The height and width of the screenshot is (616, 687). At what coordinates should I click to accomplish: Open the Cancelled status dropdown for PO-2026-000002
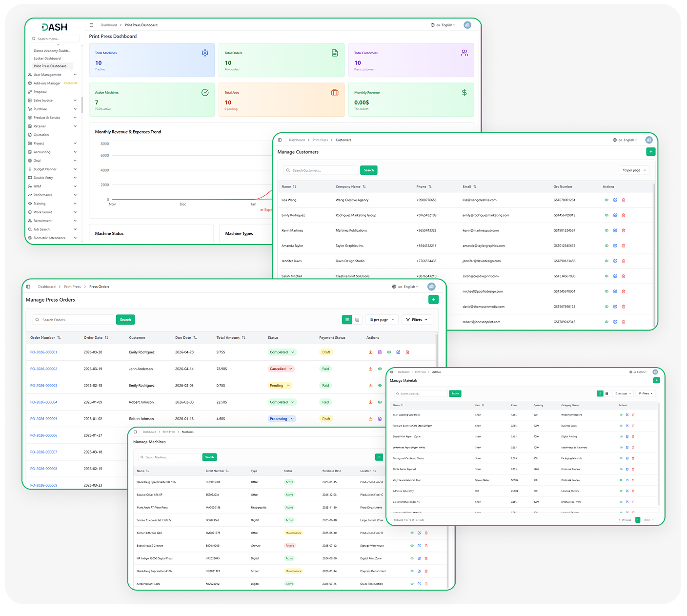[281, 369]
